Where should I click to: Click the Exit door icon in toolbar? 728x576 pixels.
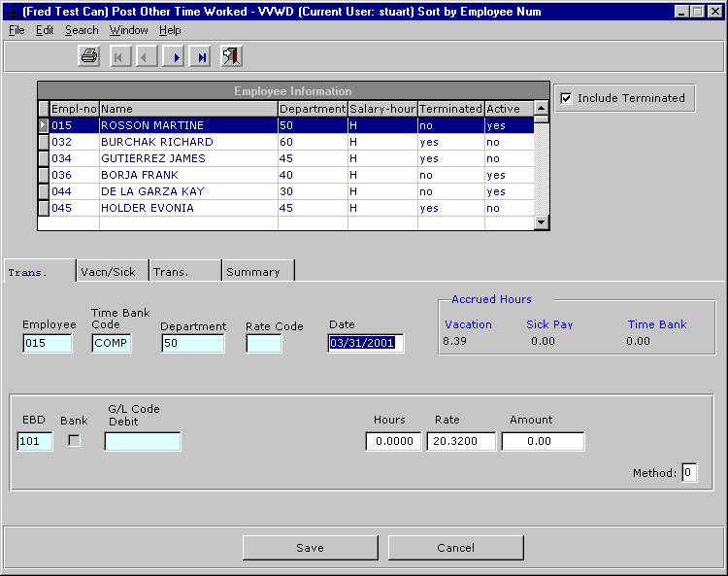pos(231,57)
